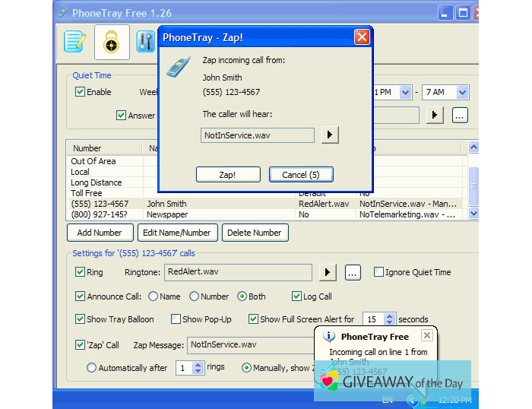Disable the Quiet Time Enable checkbox
The image size is (532, 409).
click(x=80, y=92)
